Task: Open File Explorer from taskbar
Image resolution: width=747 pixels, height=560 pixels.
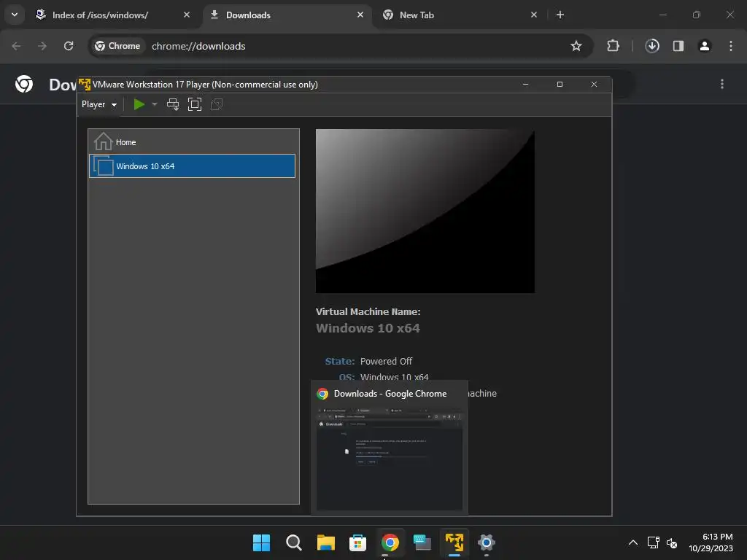Action: click(326, 542)
